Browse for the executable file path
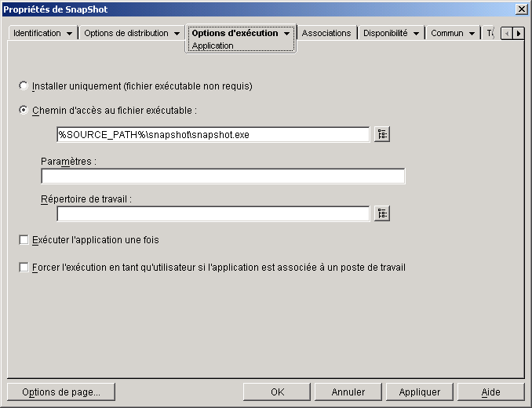 (x=382, y=134)
